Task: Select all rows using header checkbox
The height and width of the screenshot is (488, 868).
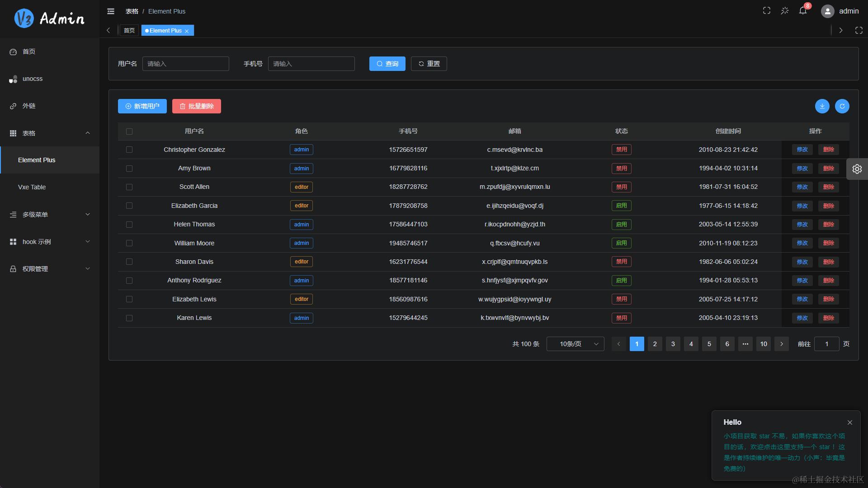Action: [x=129, y=131]
